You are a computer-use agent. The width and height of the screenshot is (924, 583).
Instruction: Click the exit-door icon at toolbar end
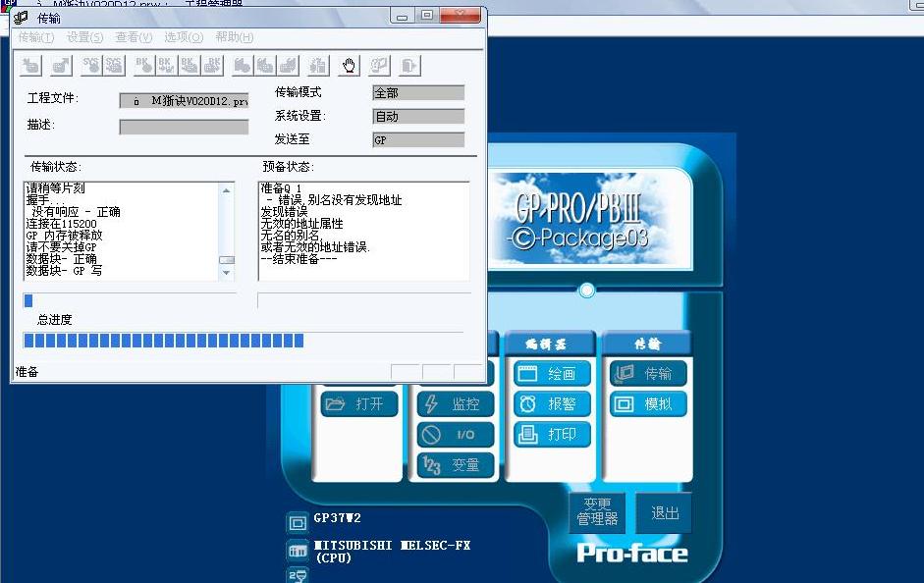tap(409, 66)
